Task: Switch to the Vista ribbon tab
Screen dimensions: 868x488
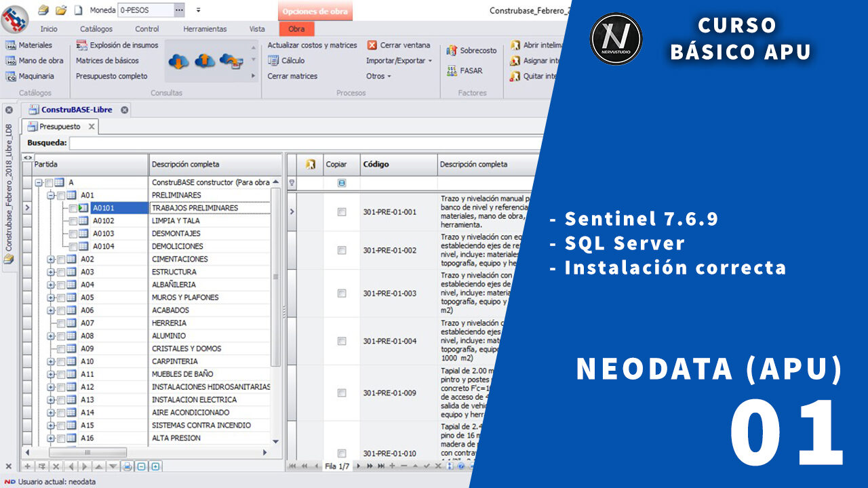Action: [x=257, y=29]
